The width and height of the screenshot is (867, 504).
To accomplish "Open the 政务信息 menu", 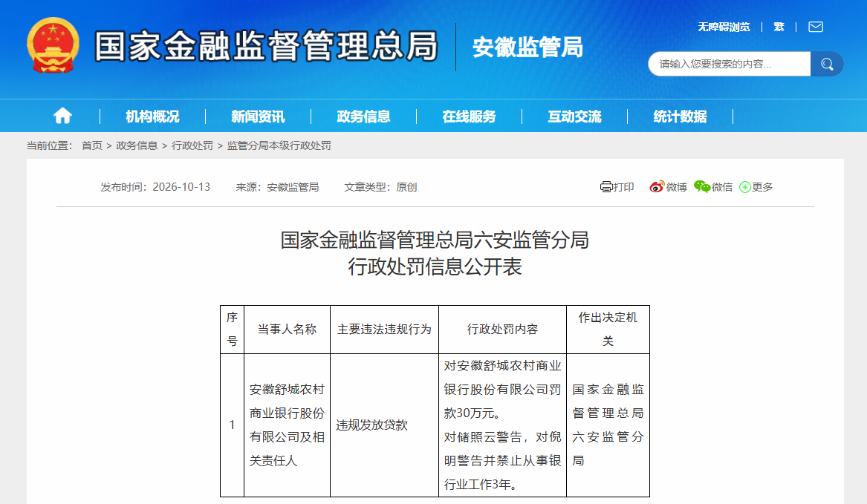I will coord(363,116).
